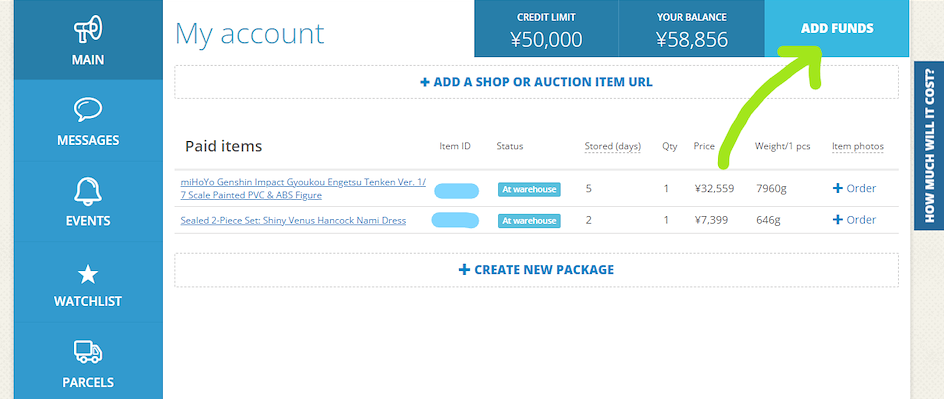The width and height of the screenshot is (944, 399).
Task: Click Order for the 646g item
Action: (x=861, y=220)
